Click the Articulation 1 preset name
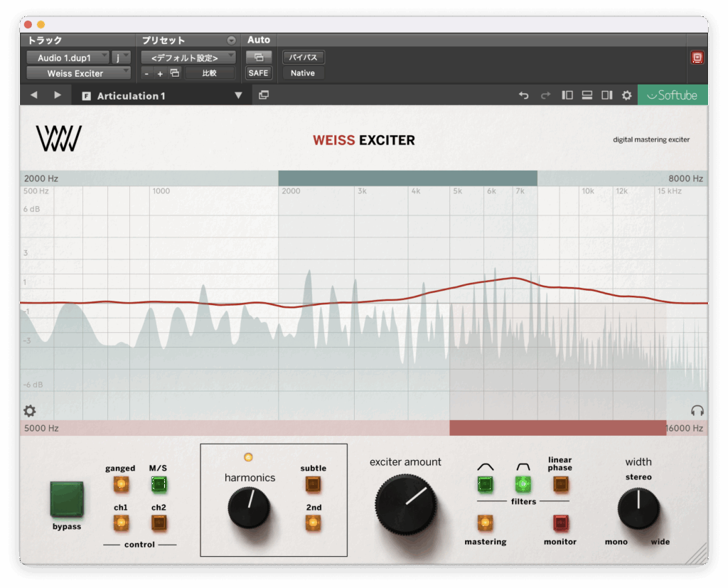Image resolution: width=728 pixels, height=588 pixels. 131,96
